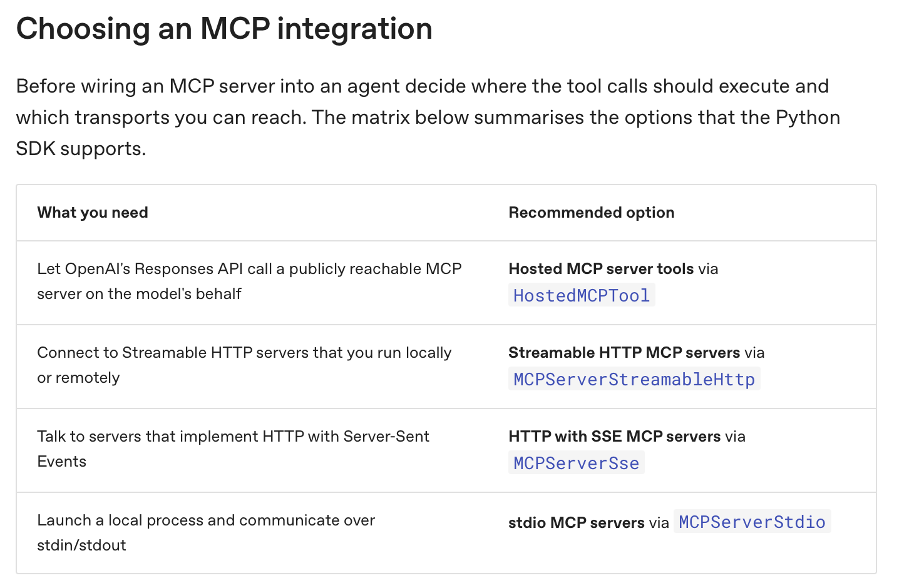Select the Hosted MCP server tools text
This screenshot has height=588, width=924.
[601, 269]
